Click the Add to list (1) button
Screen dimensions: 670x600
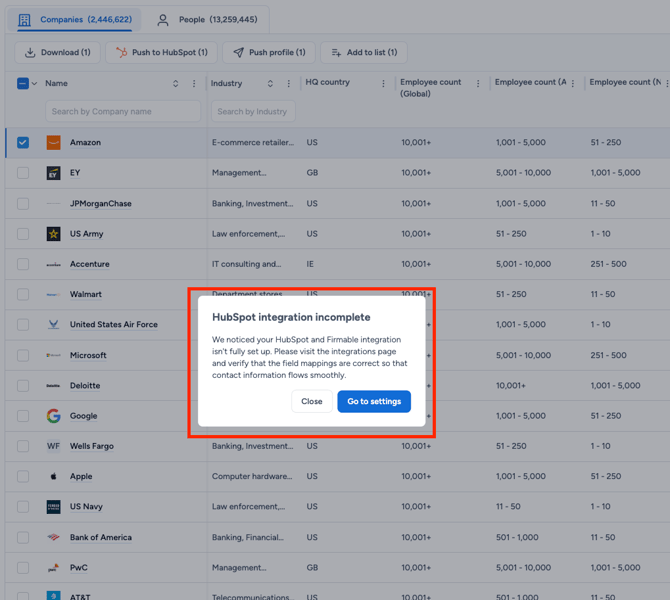tap(364, 53)
